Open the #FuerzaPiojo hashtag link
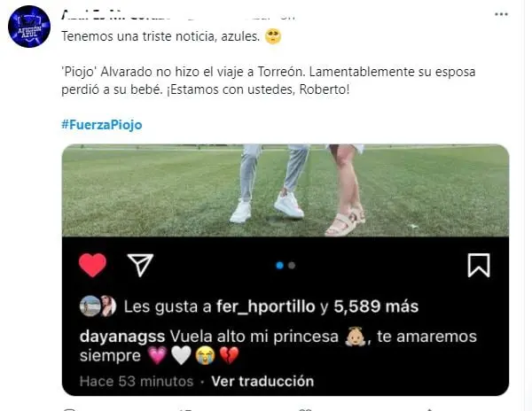The image size is (532, 411). (102, 125)
